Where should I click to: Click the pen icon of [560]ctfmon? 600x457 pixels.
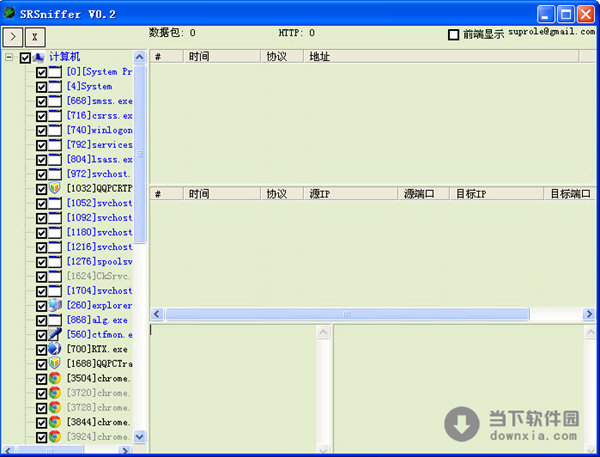55,334
